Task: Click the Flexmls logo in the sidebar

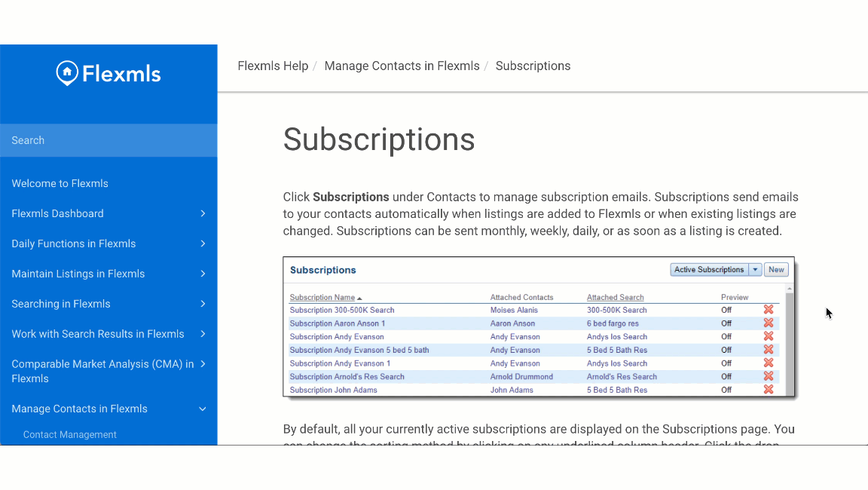Action: pyautogui.click(x=108, y=73)
